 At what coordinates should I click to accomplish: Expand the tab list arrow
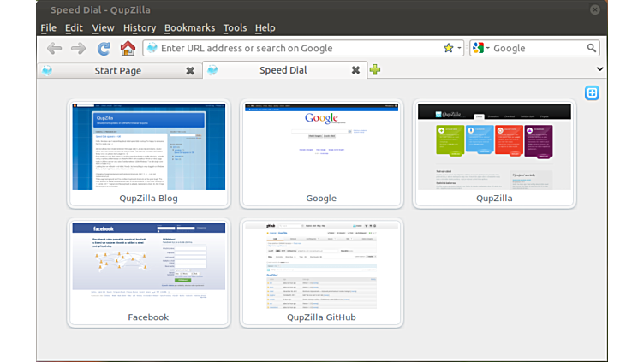(599, 69)
